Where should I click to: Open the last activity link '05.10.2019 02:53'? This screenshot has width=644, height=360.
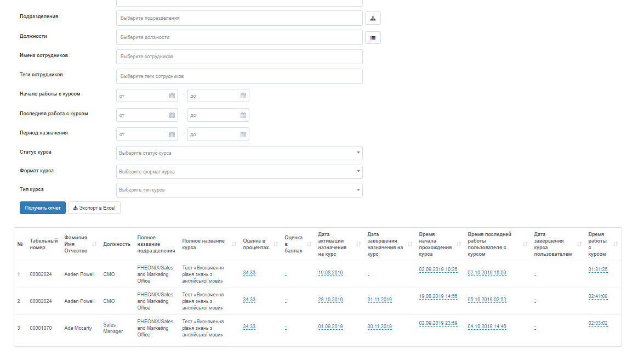pyautogui.click(x=487, y=300)
